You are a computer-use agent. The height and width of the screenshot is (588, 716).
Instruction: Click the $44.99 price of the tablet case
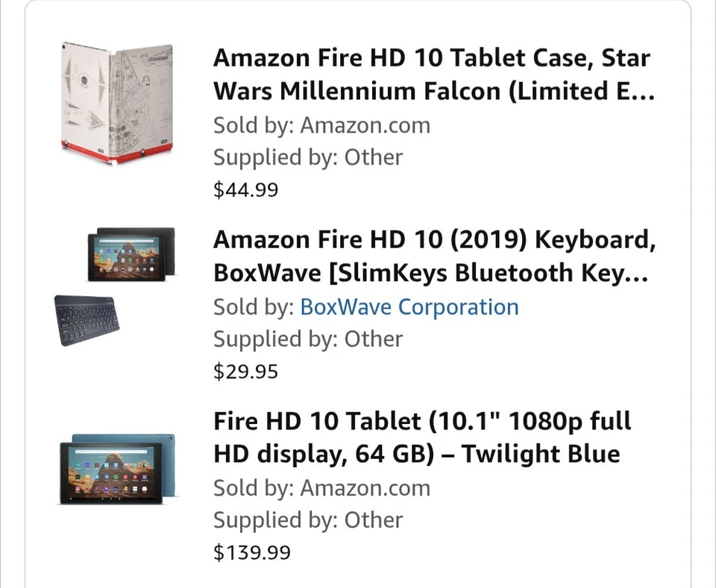pos(245,190)
